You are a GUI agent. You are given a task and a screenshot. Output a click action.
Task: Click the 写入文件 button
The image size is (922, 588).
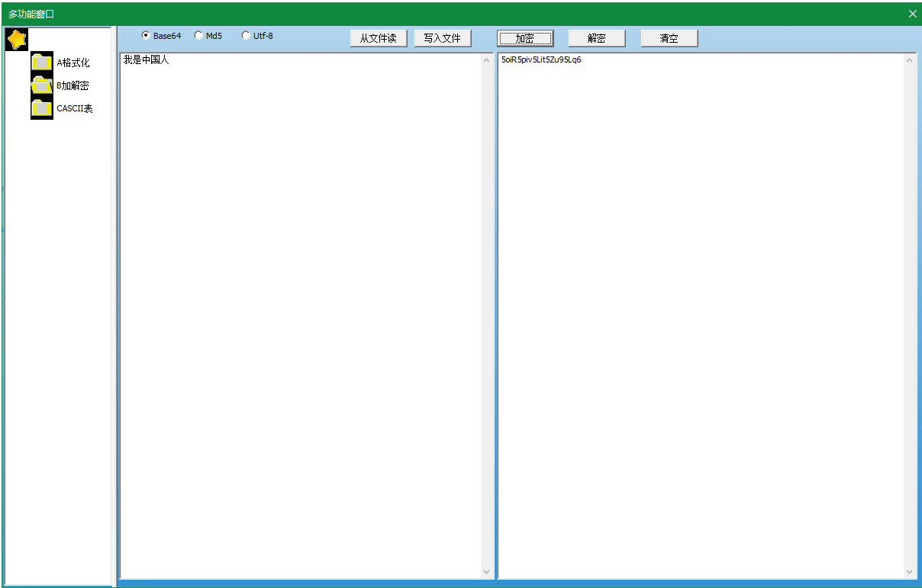click(x=443, y=38)
